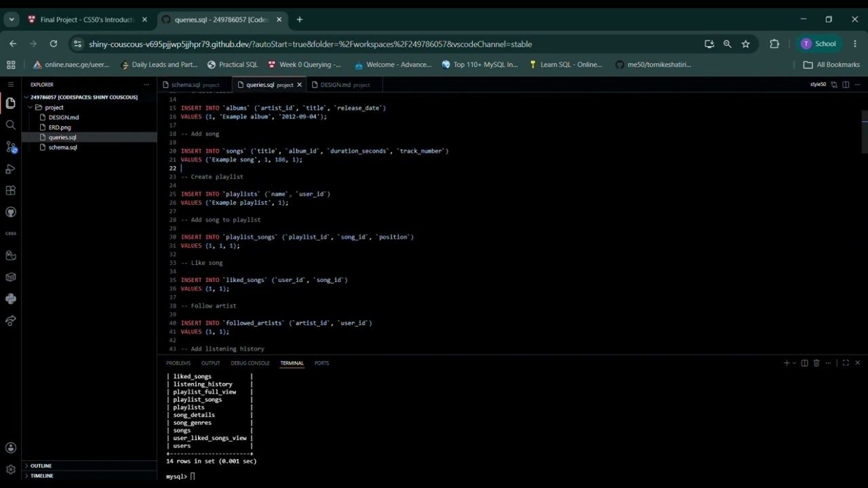Open a new browser tab
Screen dimensions: 868x488
coord(300,20)
